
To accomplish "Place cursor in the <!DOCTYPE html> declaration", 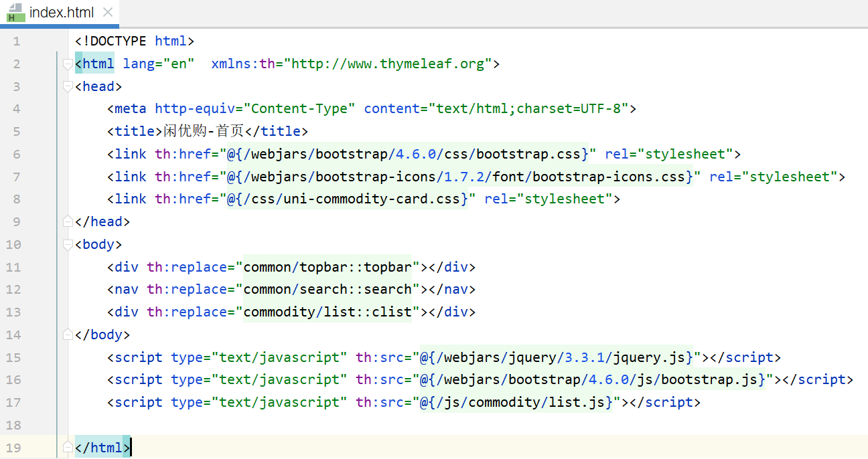I will click(x=135, y=41).
